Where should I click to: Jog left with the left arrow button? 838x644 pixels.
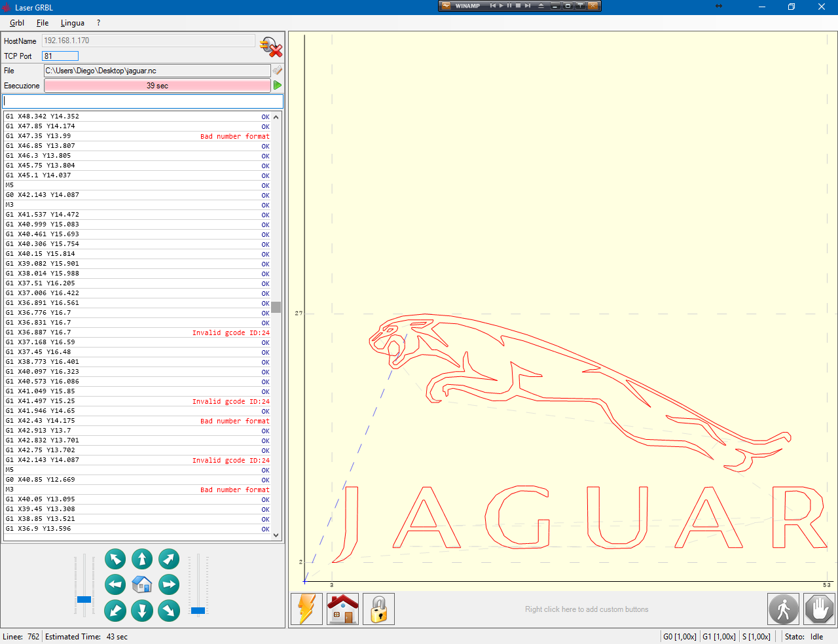(x=115, y=584)
